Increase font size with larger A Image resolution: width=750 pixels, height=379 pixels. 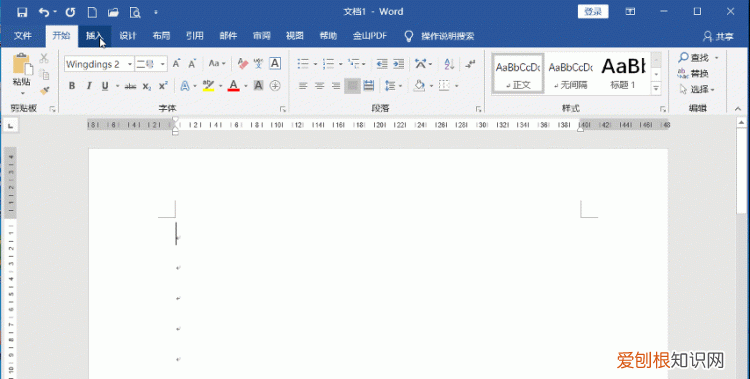pyautogui.click(x=176, y=64)
